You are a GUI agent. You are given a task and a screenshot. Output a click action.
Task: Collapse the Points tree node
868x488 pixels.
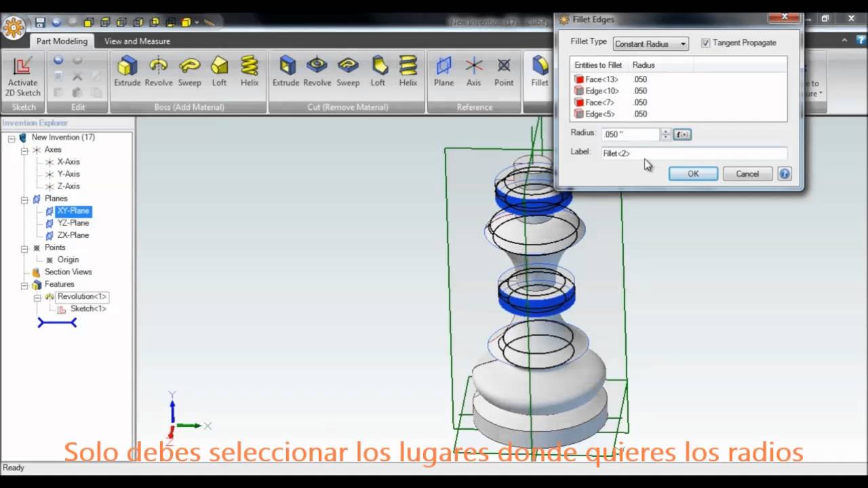pos(24,248)
